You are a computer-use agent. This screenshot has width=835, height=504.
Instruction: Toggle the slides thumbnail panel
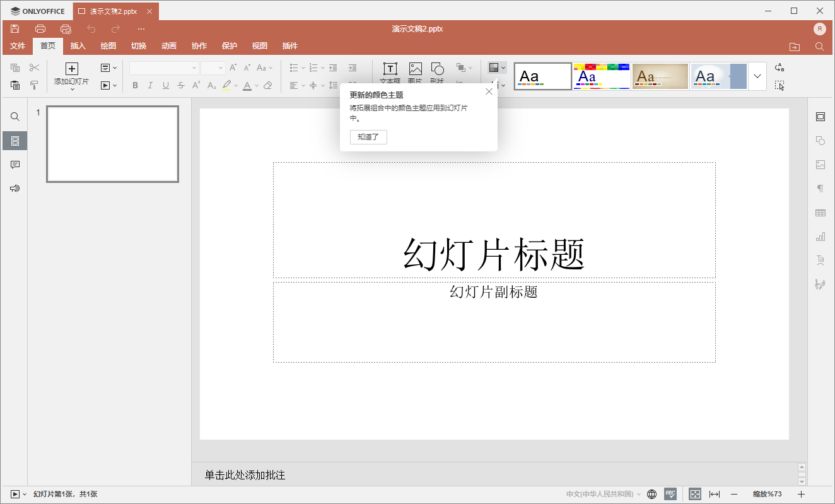point(15,141)
